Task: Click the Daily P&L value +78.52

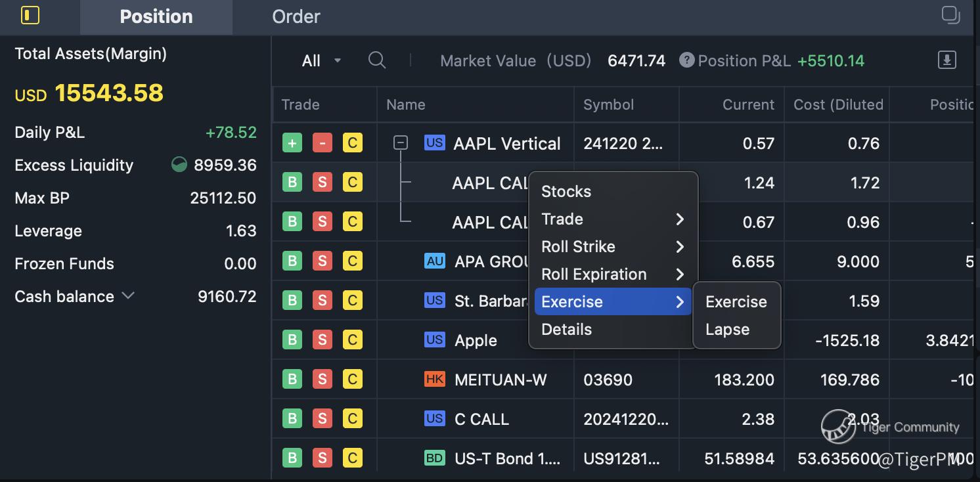Action: tap(231, 132)
